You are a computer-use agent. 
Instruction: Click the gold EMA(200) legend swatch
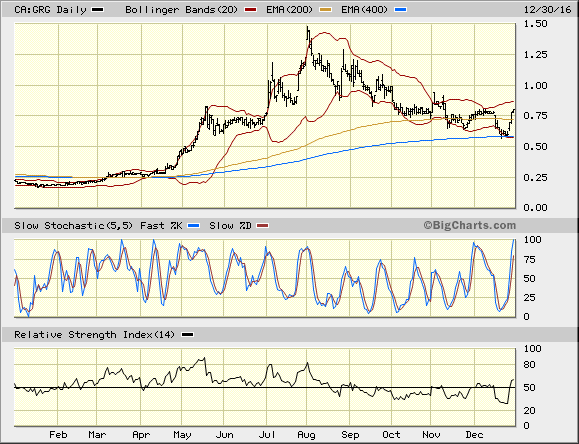326,10
